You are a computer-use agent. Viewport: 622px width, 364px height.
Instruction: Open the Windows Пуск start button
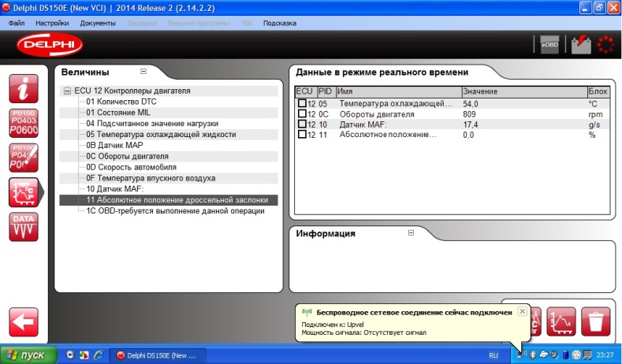[28, 355]
